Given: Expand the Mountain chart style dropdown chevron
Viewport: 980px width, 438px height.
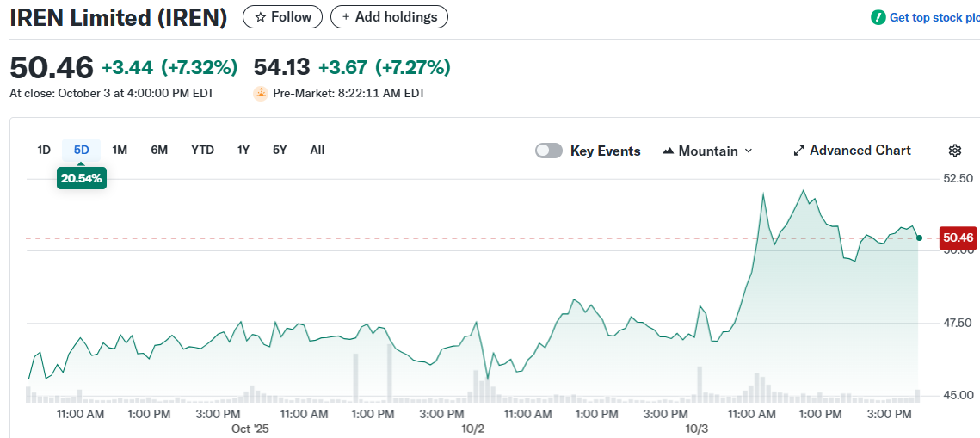Looking at the screenshot, I should click(748, 151).
